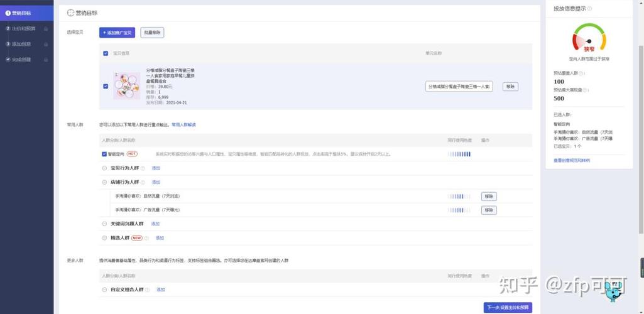Click 添加 link for 关键词兴趣人群
The image size is (644, 314).
[x=155, y=224]
